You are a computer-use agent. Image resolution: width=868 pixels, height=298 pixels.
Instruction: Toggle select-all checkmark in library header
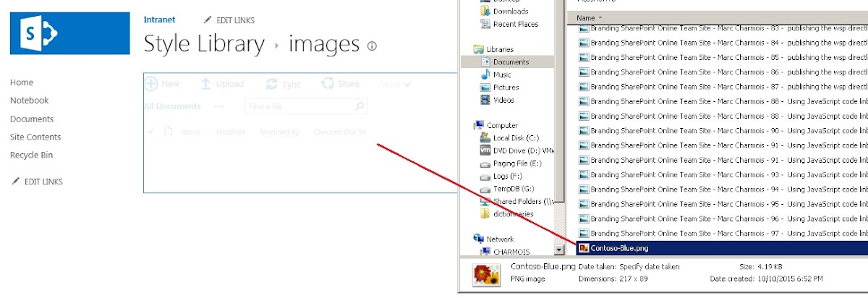coord(150,132)
